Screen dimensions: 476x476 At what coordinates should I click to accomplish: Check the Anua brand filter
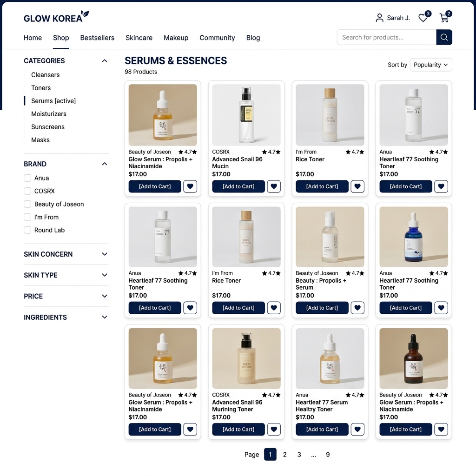[x=27, y=178]
